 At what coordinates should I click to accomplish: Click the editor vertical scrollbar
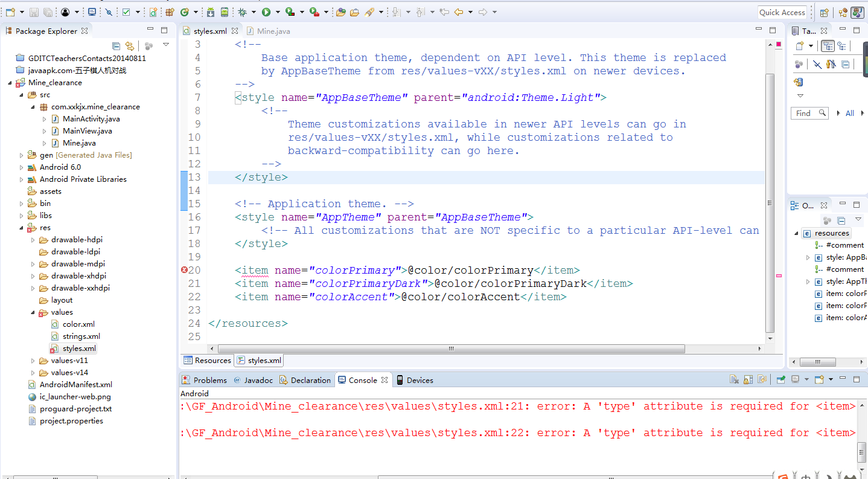click(x=770, y=203)
